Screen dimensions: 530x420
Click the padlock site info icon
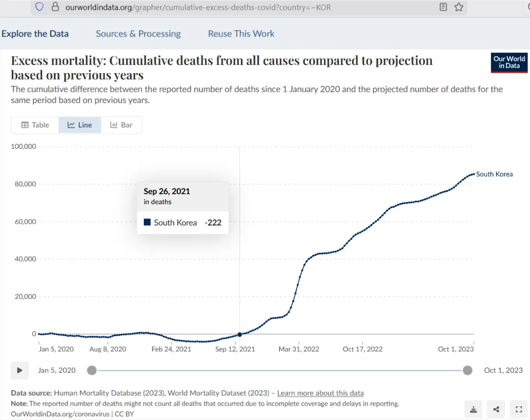coord(55,7)
